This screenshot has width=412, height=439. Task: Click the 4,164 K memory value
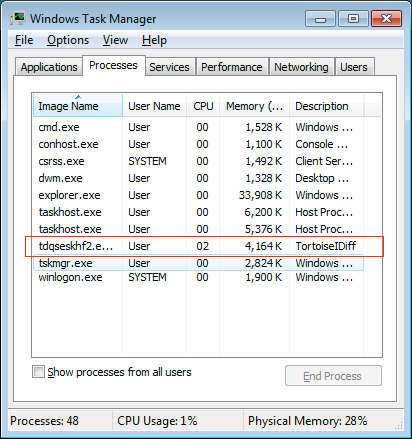coord(263,246)
